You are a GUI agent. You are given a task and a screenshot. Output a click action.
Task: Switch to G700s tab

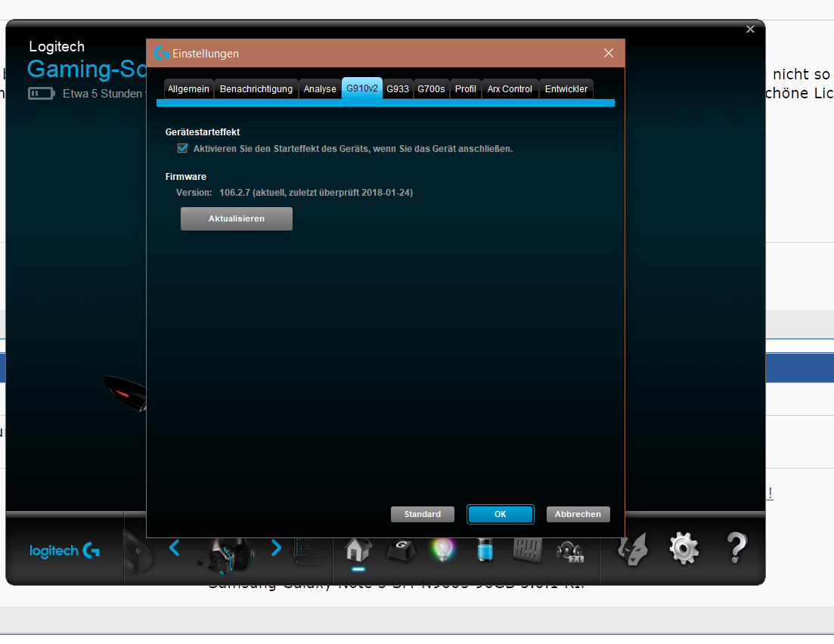point(431,88)
